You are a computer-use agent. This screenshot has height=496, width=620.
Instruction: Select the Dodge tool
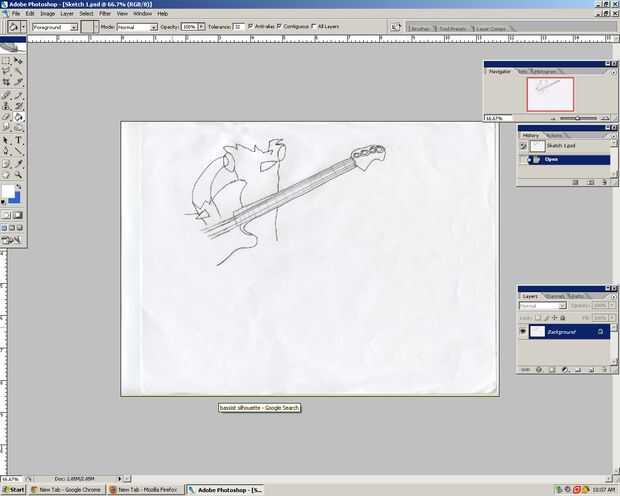tap(18, 127)
